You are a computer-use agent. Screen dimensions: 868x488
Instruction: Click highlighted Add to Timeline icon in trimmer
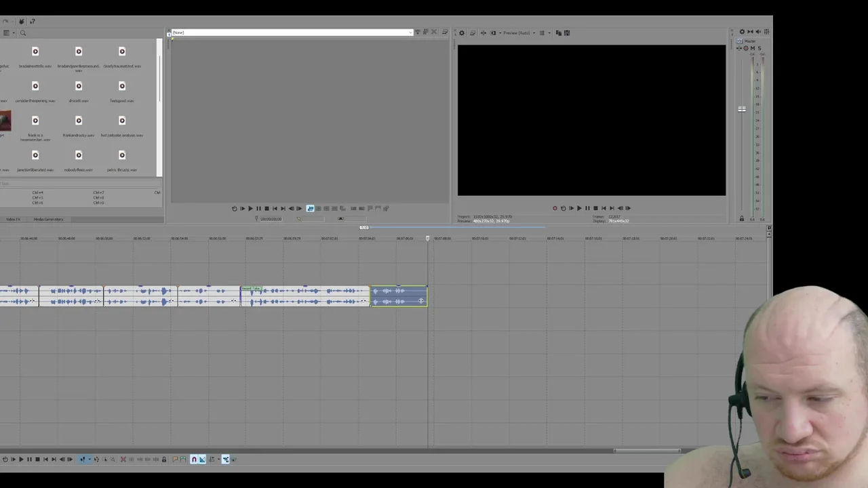(x=310, y=209)
